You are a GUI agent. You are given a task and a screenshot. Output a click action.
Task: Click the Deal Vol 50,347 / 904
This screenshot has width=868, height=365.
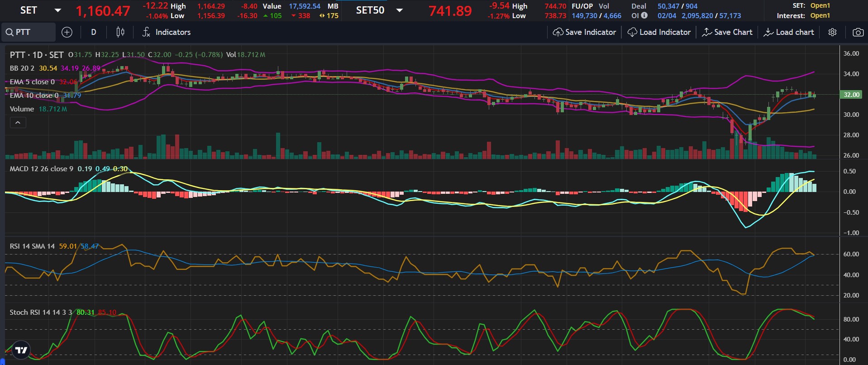tap(677, 6)
